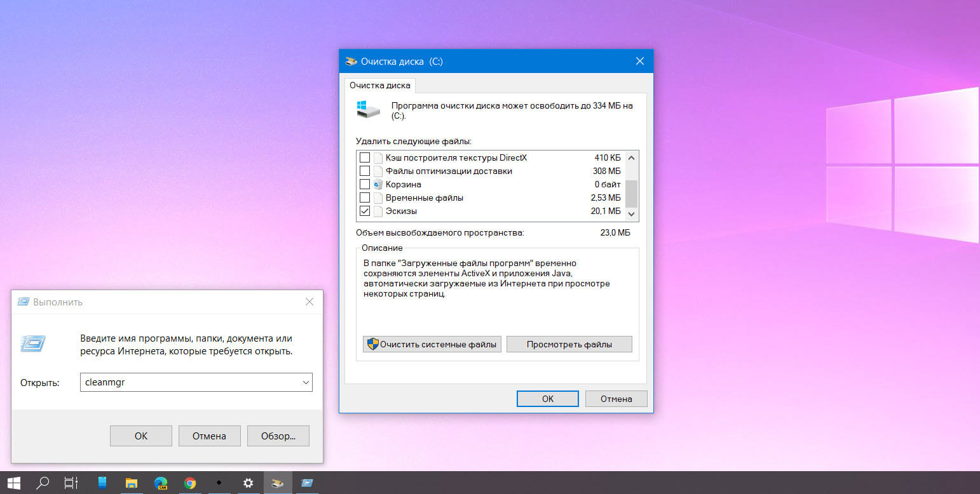Open taskbar search magnifier
This screenshot has height=494, width=980.
pos(43,483)
